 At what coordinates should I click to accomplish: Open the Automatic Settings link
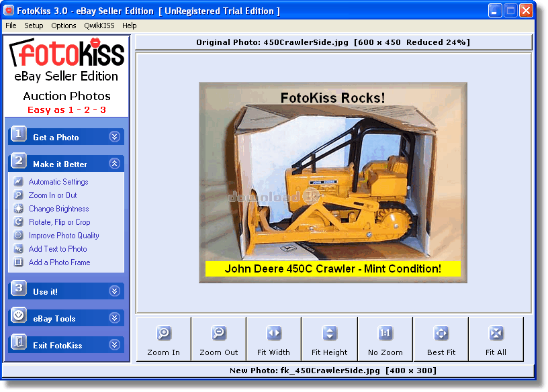click(58, 182)
